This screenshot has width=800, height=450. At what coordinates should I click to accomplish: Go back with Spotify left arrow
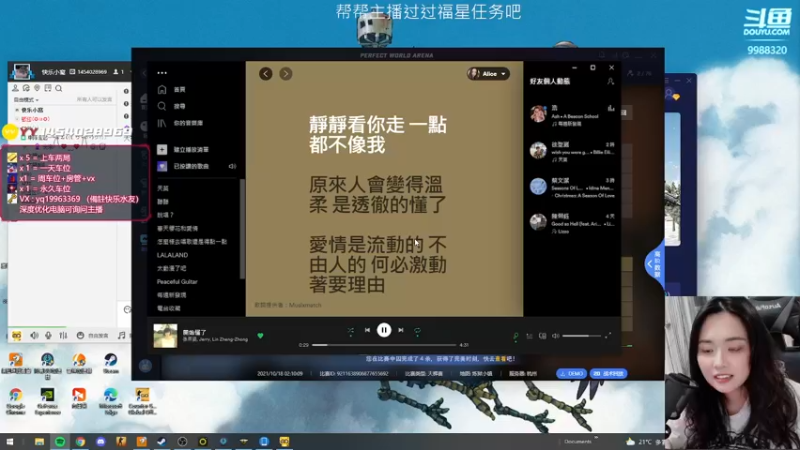coord(265,74)
